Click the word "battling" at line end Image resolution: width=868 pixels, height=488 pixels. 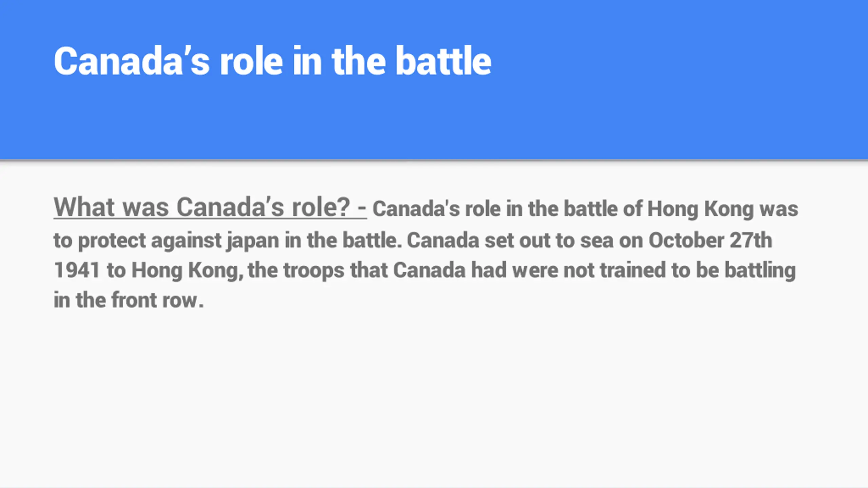pyautogui.click(x=760, y=271)
